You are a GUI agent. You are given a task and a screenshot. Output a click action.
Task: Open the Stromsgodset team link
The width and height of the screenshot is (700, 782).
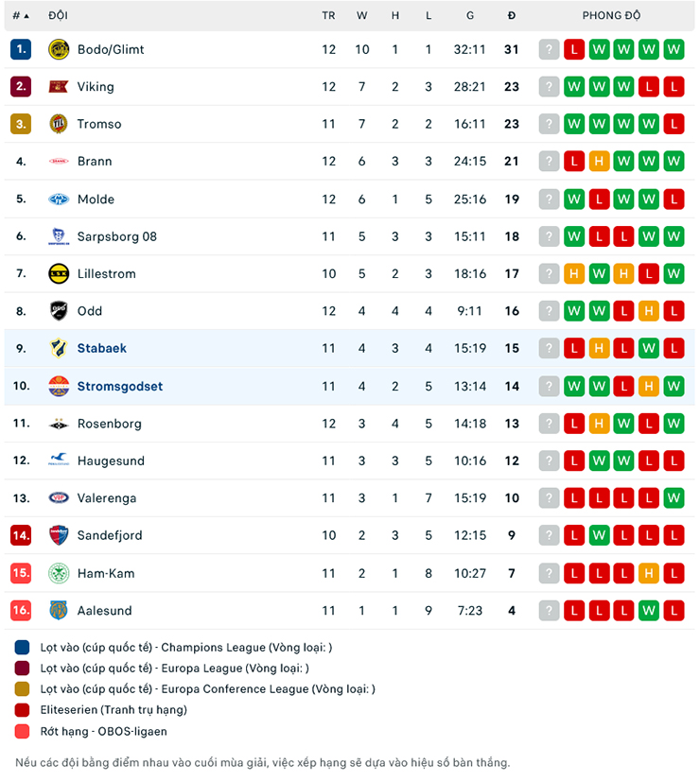click(x=120, y=386)
